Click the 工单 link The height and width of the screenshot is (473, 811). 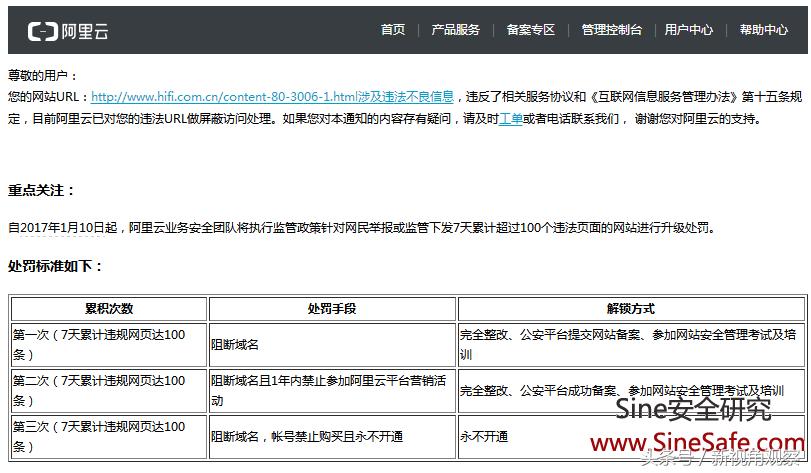(510, 119)
